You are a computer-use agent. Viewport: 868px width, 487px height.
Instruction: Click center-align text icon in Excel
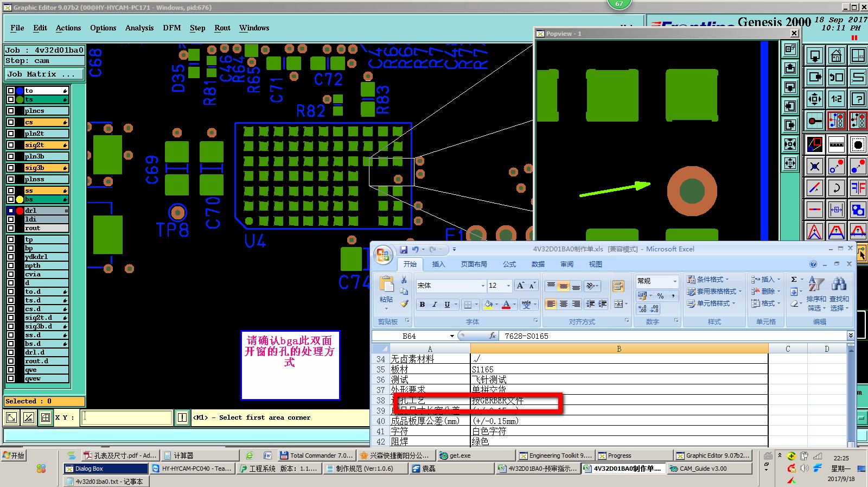(564, 304)
